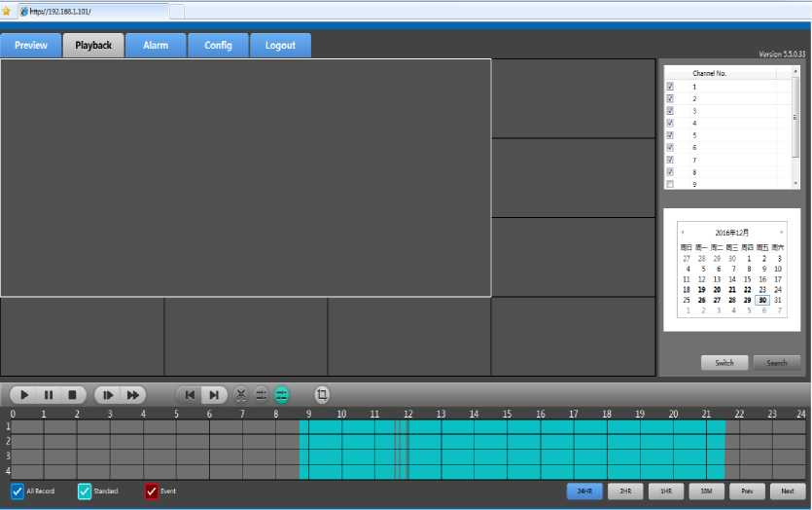This screenshot has height=510, width=812.
Task: Uncheck the Event recording checkbox
Action: 152,492
